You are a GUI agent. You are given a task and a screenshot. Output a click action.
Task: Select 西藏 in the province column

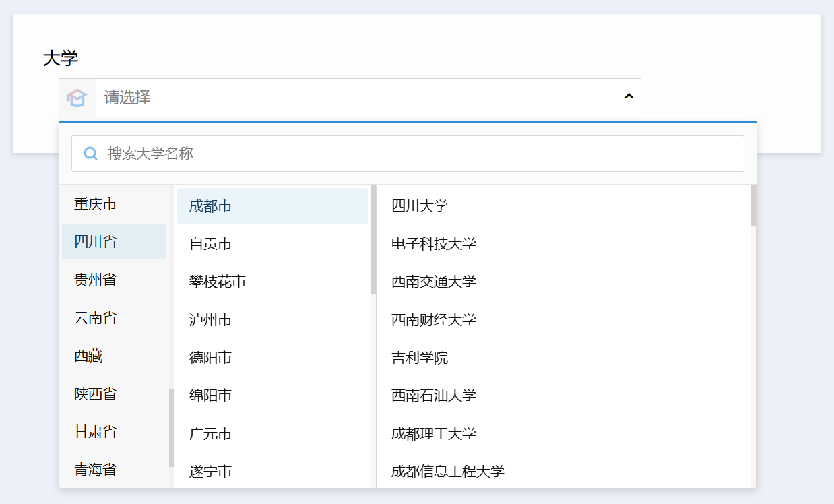pos(114,356)
